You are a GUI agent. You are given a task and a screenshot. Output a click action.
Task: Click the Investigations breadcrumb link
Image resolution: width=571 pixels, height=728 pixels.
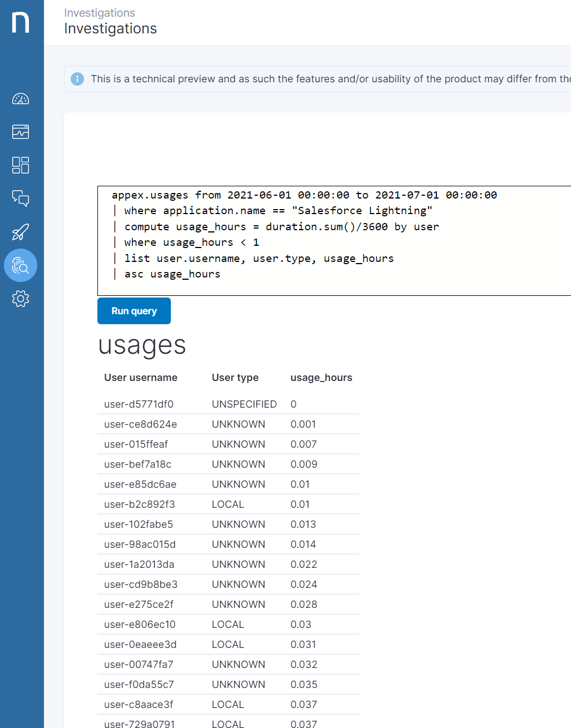click(99, 13)
